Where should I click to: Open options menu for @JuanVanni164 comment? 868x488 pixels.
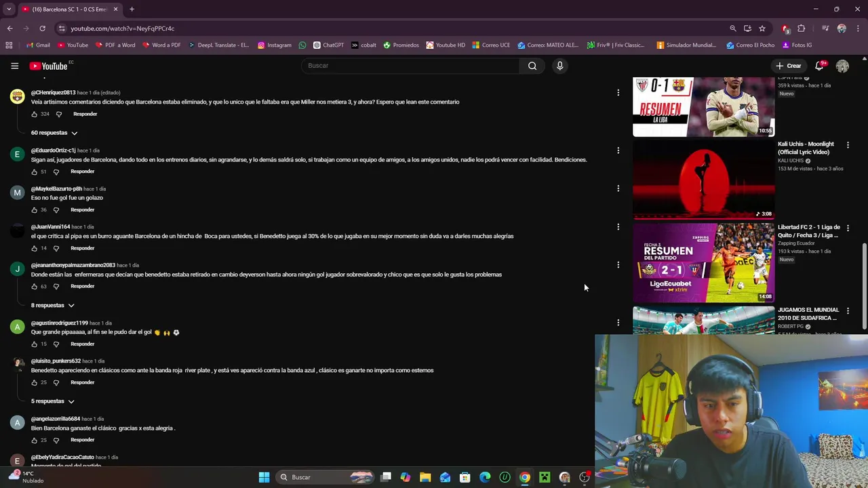618,227
